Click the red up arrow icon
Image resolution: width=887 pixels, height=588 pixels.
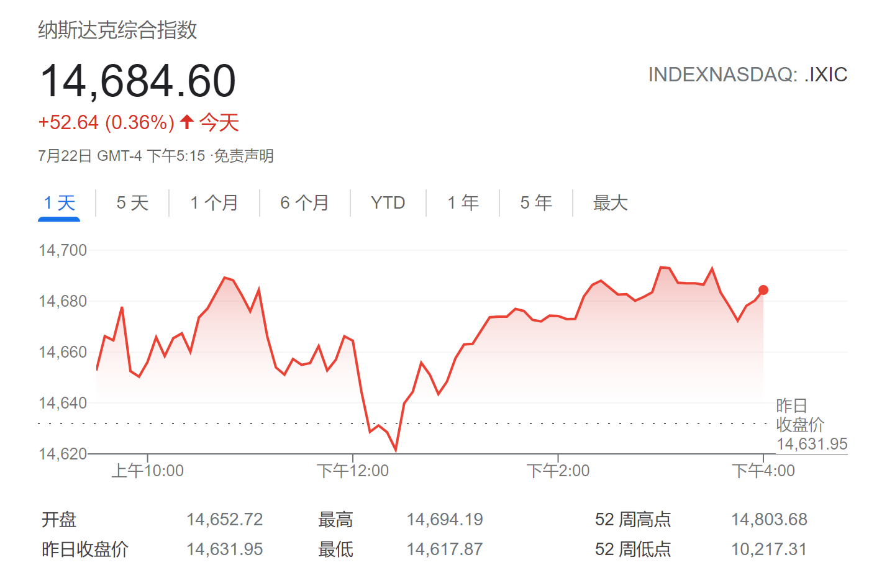click(x=187, y=121)
